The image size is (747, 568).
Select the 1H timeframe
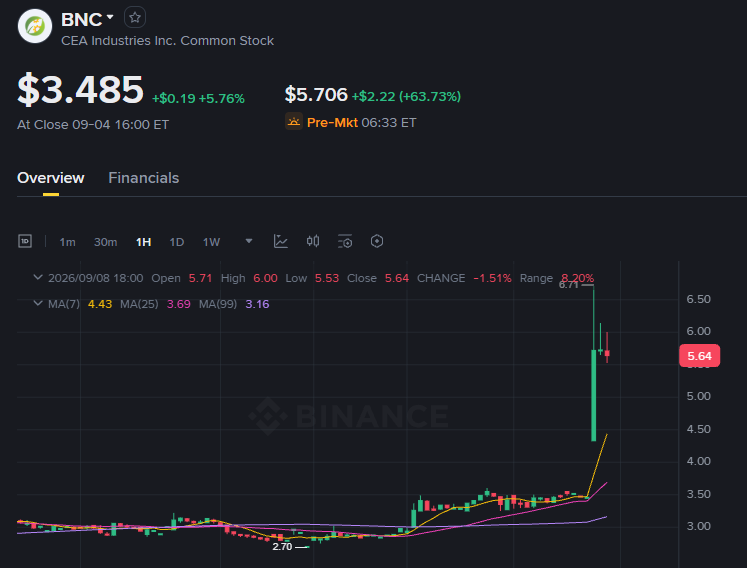pos(143,242)
